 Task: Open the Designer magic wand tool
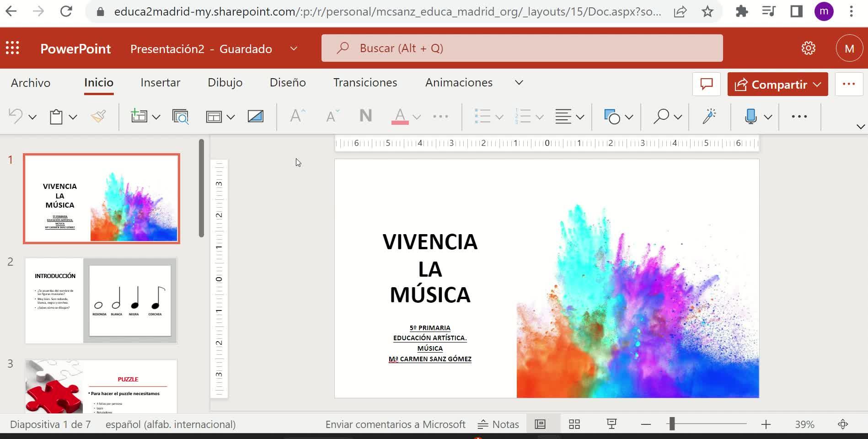point(709,117)
